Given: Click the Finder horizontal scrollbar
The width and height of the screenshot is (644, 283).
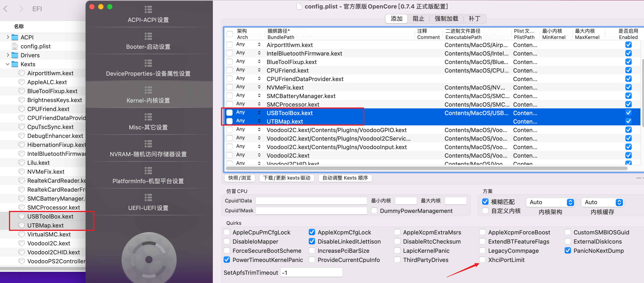Looking at the screenshot, I should (x=43, y=268).
